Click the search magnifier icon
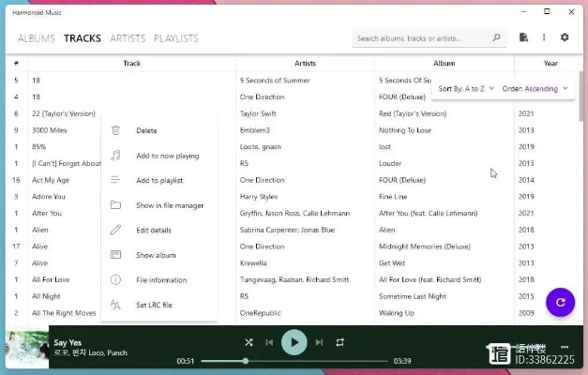Image resolution: width=588 pixels, height=375 pixels. point(497,38)
